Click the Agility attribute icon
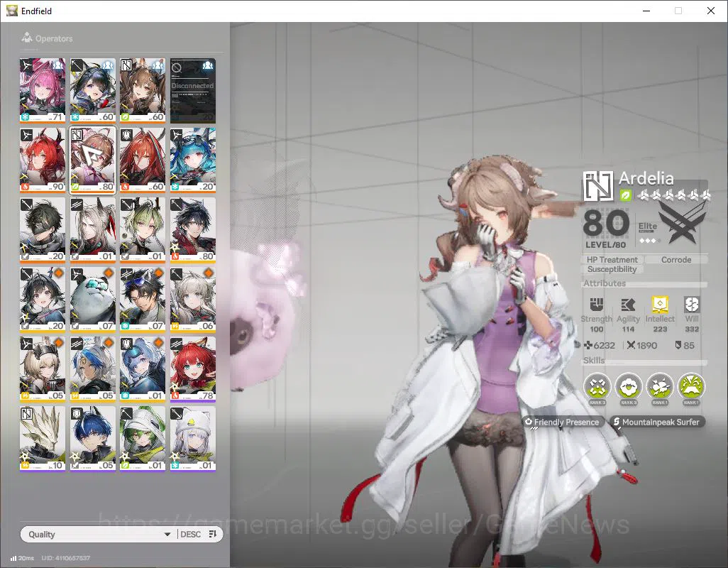The image size is (728, 568). pos(628,305)
